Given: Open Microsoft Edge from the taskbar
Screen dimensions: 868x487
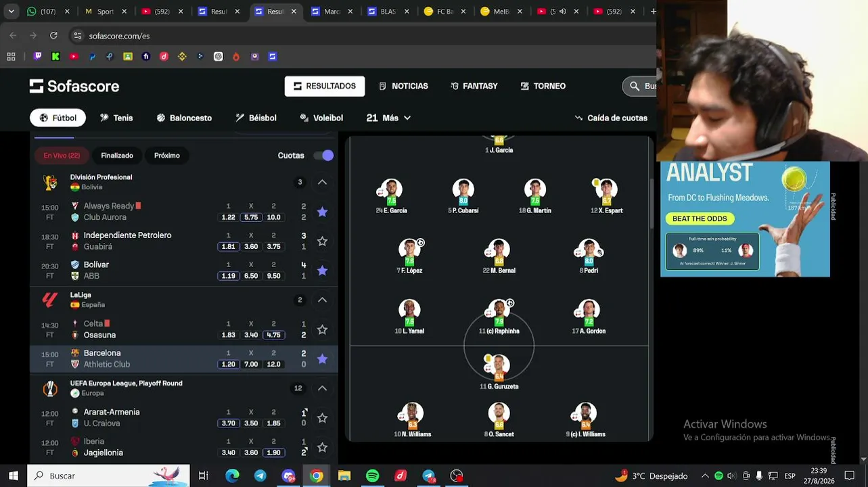Looking at the screenshot, I should [x=232, y=476].
